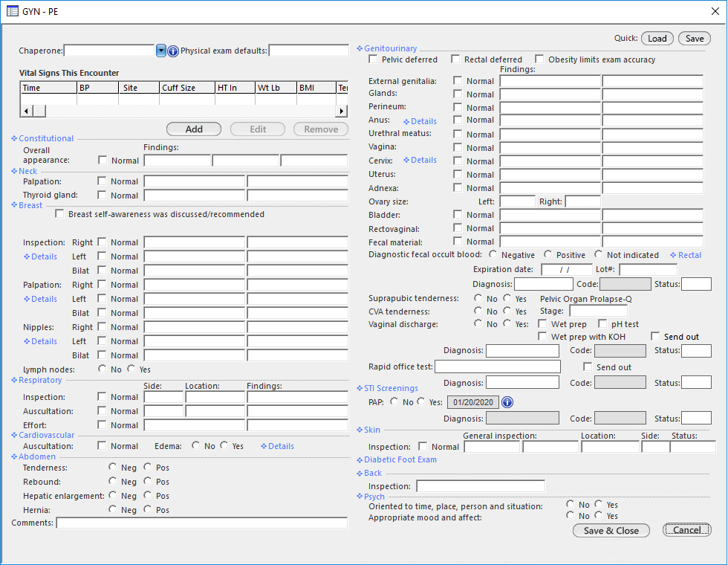Click the Back Inspection field
This screenshot has height=565, width=728.
click(481, 486)
